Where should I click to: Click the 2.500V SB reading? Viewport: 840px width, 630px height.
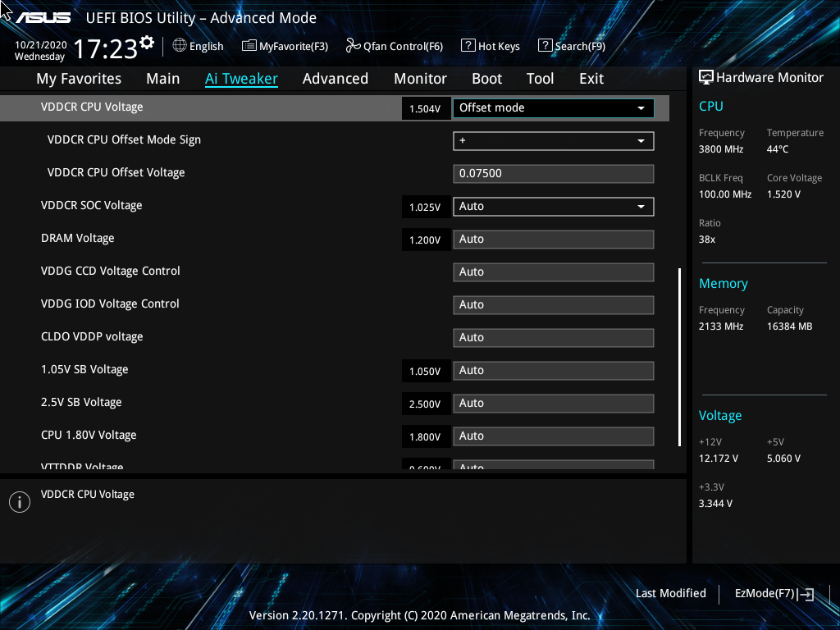point(425,404)
